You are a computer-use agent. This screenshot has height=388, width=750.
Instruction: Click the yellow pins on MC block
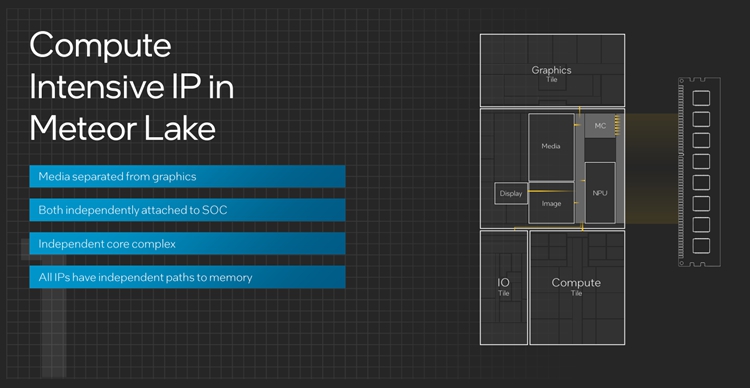click(618, 124)
